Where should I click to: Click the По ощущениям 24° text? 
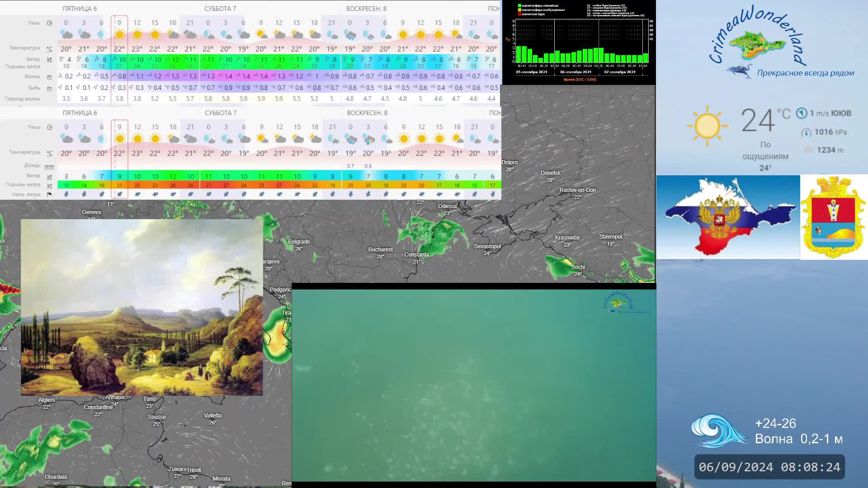point(765,156)
